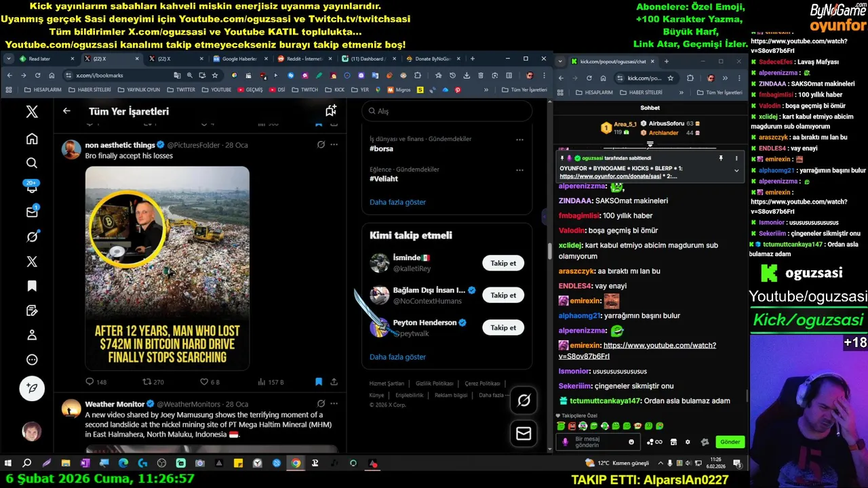
Task: Click Daha fazla göster under the trends
Action: 397,202
